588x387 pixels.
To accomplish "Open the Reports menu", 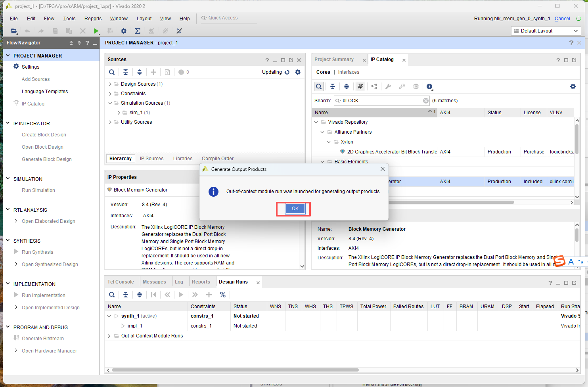I will [x=93, y=19].
